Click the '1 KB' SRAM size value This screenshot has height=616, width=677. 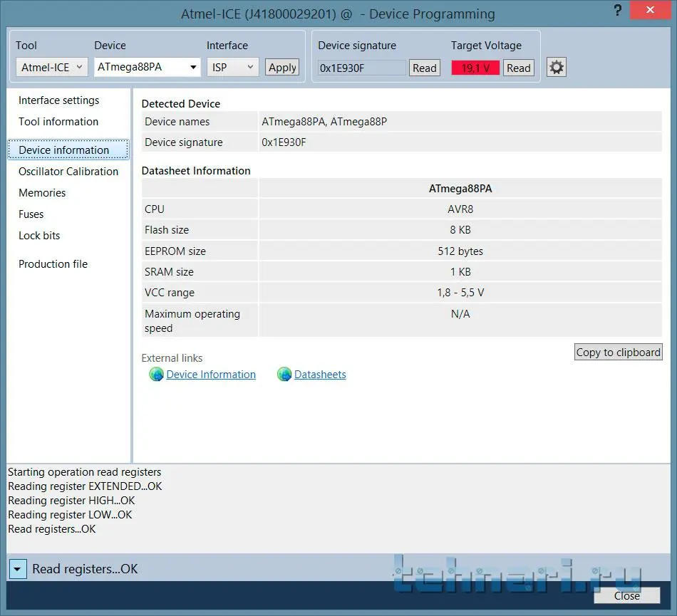click(x=460, y=272)
